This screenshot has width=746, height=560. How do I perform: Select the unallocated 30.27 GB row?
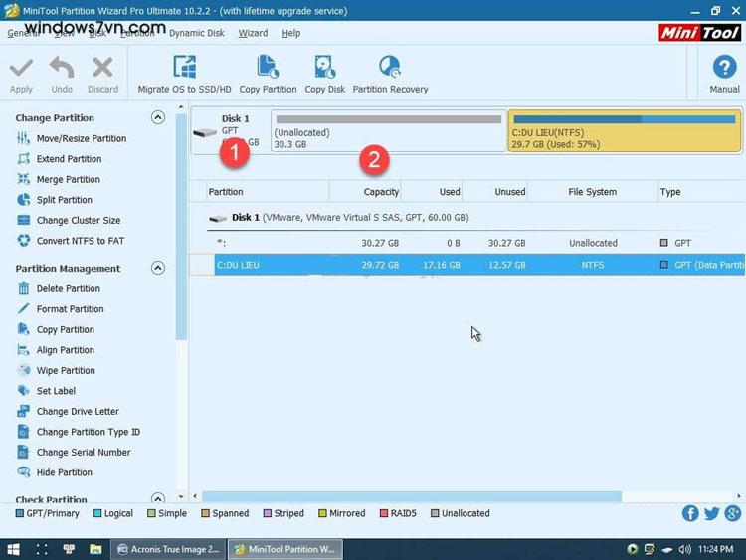pos(467,243)
